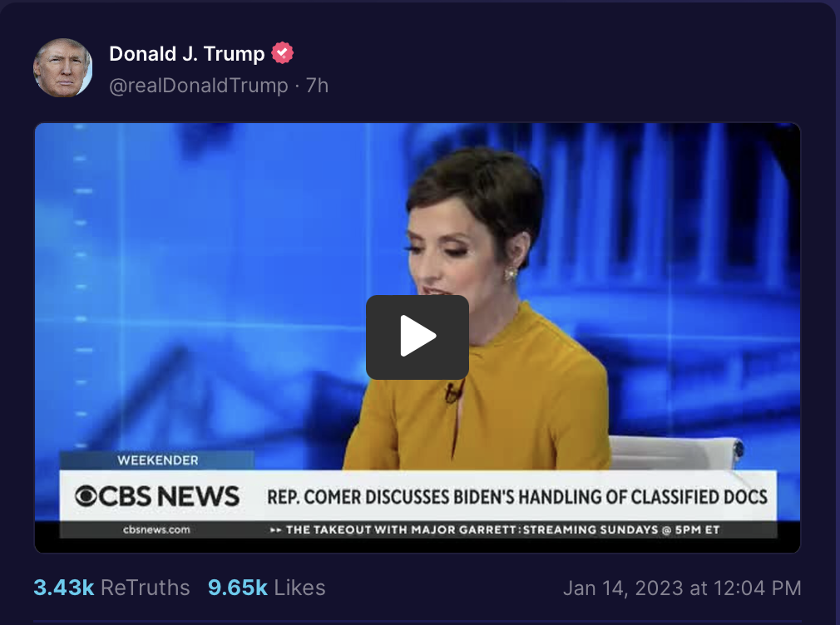Open the 7h post timestamp

(x=317, y=86)
